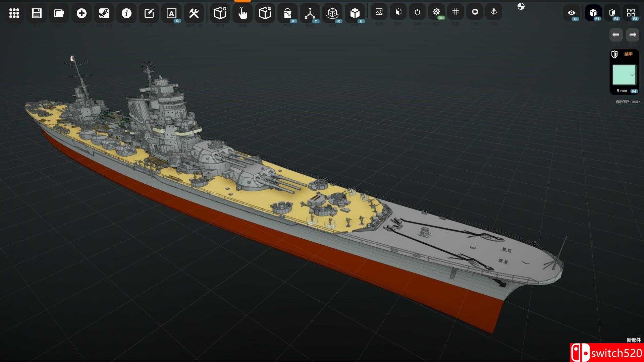The width and height of the screenshot is (644, 362).
Task: Select the paint bucket tool
Action: [287, 13]
